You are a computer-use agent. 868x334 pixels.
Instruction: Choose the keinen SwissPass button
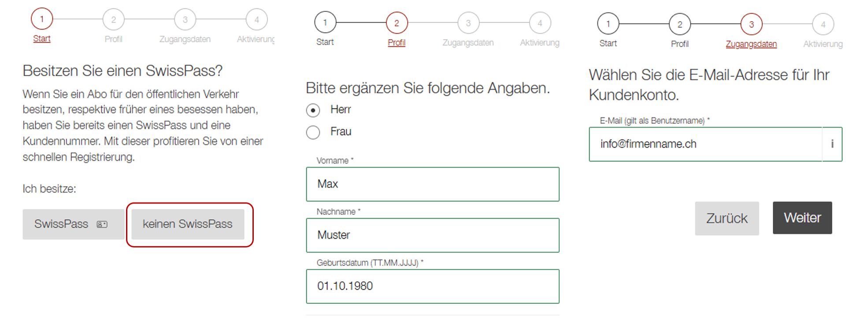tap(188, 224)
